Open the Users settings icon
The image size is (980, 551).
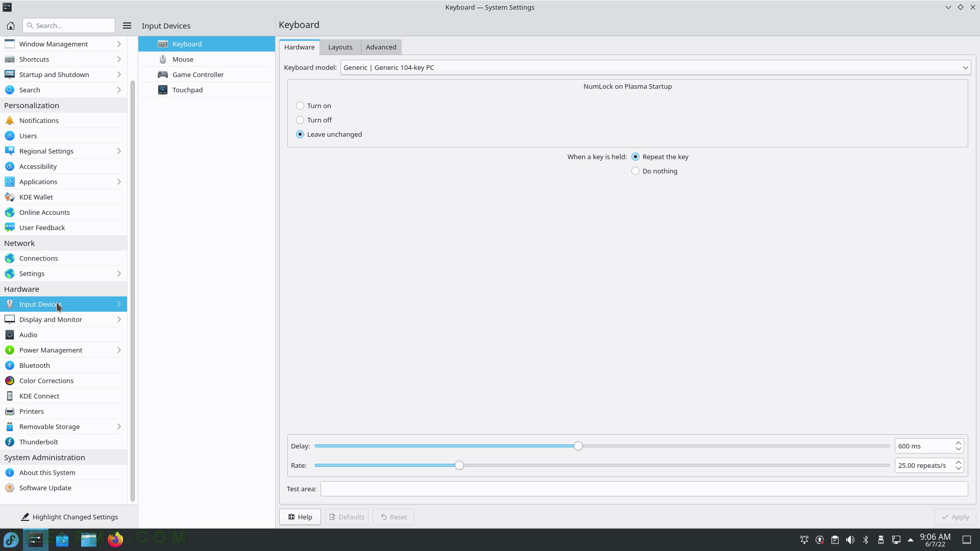[x=10, y=136]
